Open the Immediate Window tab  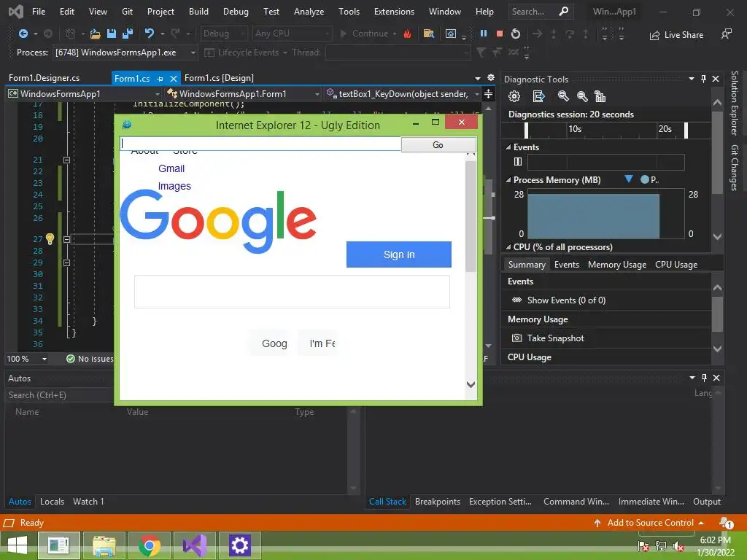point(651,502)
